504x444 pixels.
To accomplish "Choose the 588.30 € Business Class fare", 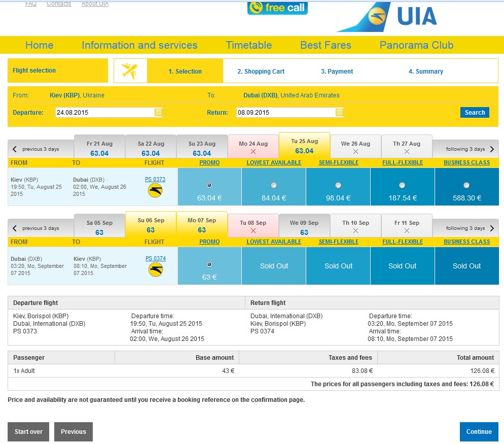I will pyautogui.click(x=466, y=185).
